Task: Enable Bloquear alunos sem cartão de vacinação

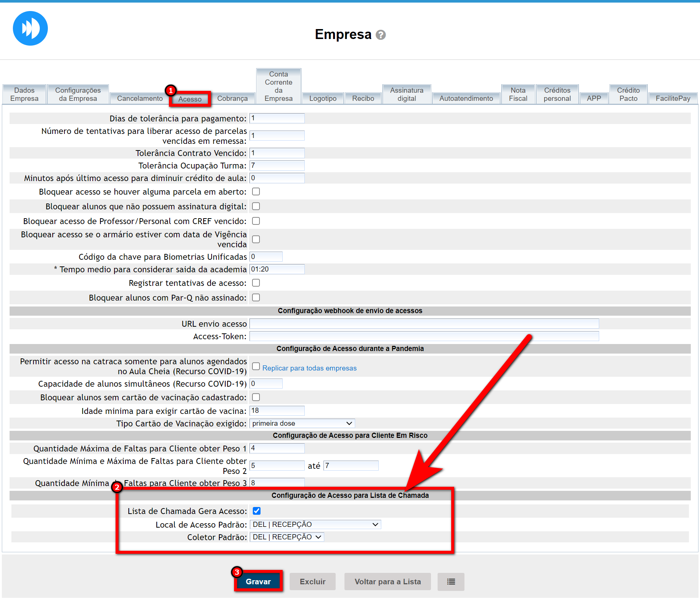Action: pyautogui.click(x=256, y=397)
